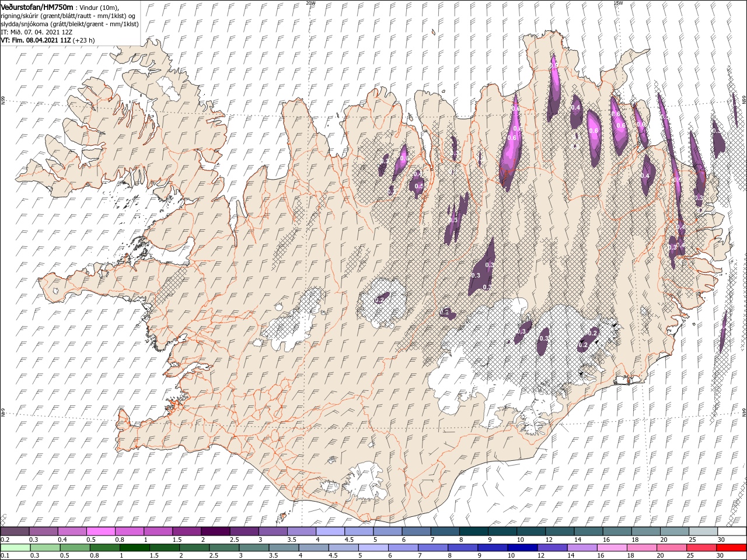Select the slate blue snow swatch 6 to 7
Screen dimensions: 747x560
(x=416, y=531)
